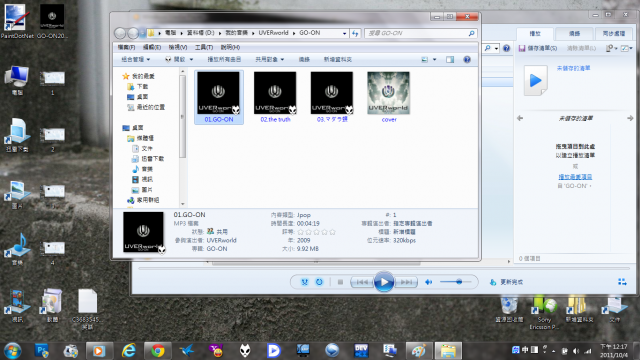Click previous playlist left arrow in Media Player
640x360 pixels.
pyautogui.click(x=520, y=118)
